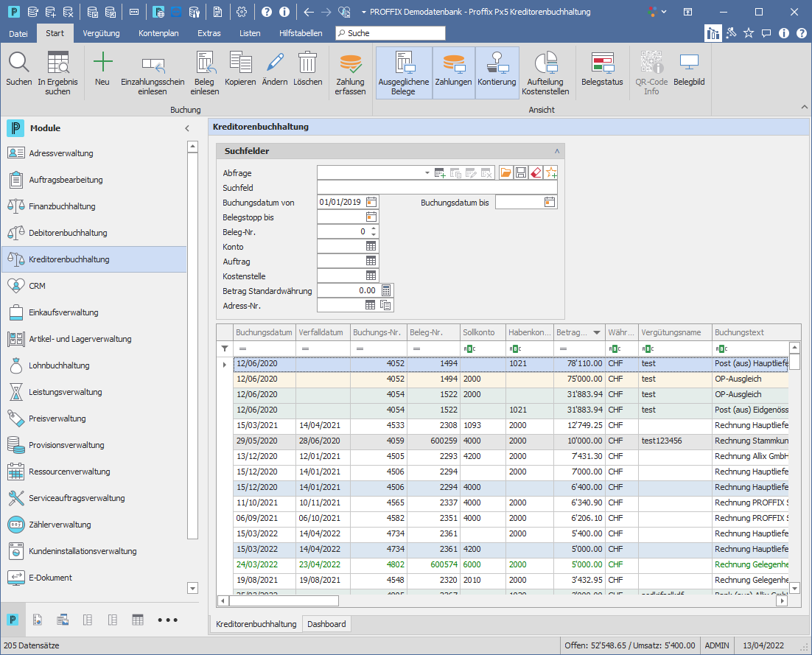Open Zahlung erfassen in the ribbon

click(x=350, y=72)
